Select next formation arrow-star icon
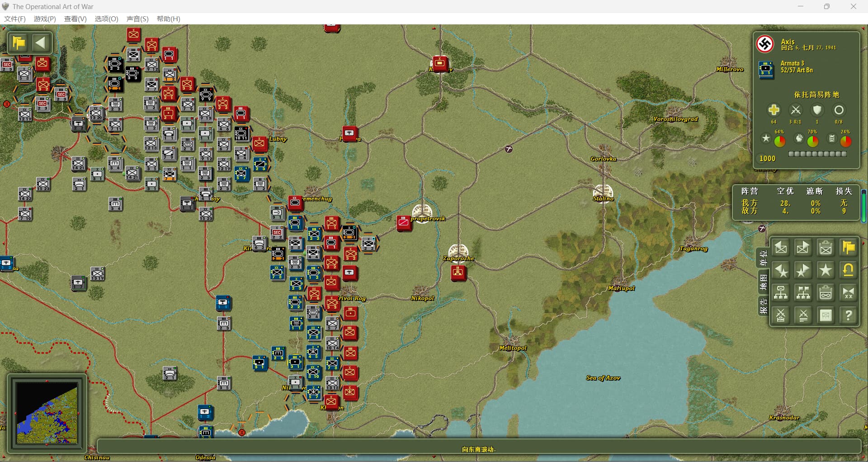Screen dimensions: 868x462 pyautogui.click(x=803, y=270)
